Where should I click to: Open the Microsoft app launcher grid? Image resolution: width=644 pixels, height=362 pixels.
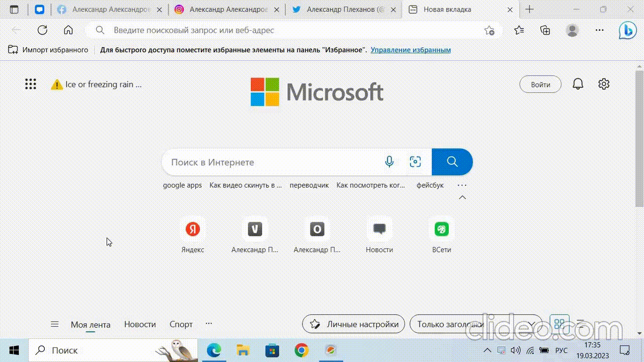31,84
